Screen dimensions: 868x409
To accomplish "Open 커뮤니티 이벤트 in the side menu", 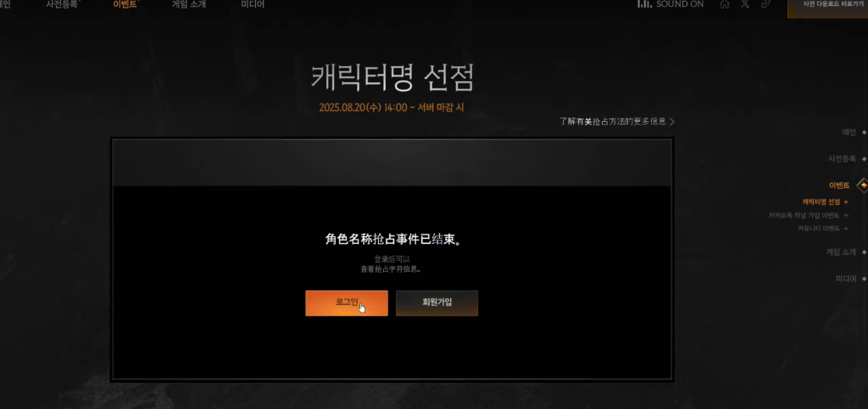I will [x=819, y=229].
